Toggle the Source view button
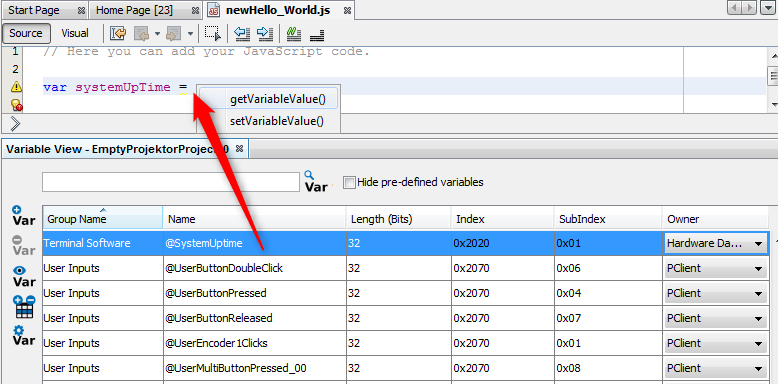 tap(26, 33)
